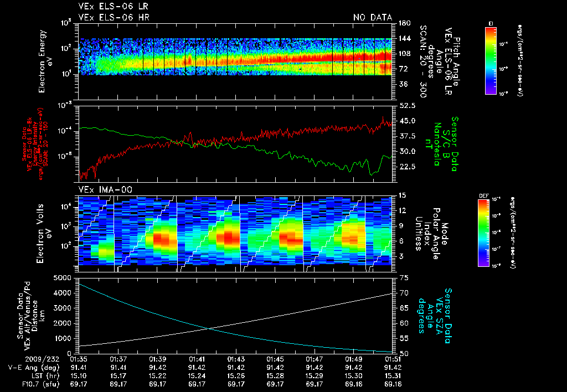Click the '01:35' time tick label
Image resolution: width=567 pixels, height=392 pixels.
[x=79, y=359]
